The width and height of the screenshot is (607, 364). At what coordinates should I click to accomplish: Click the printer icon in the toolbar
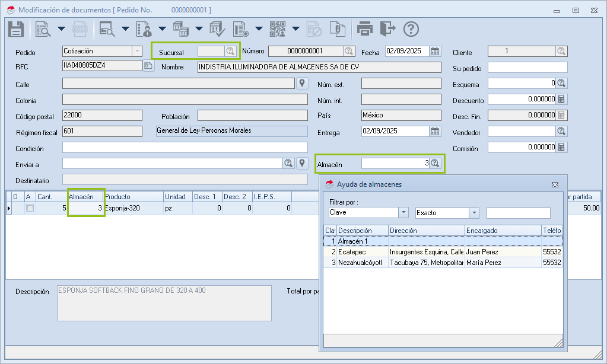click(x=365, y=28)
